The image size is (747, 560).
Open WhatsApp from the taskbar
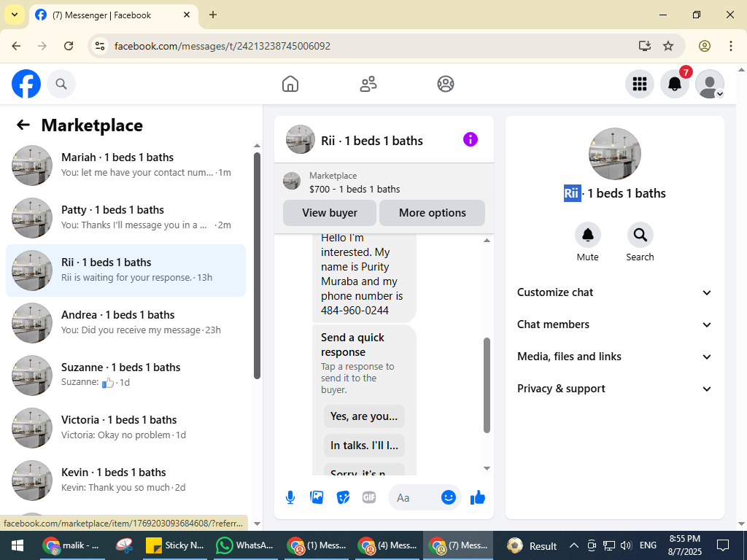coord(245,545)
